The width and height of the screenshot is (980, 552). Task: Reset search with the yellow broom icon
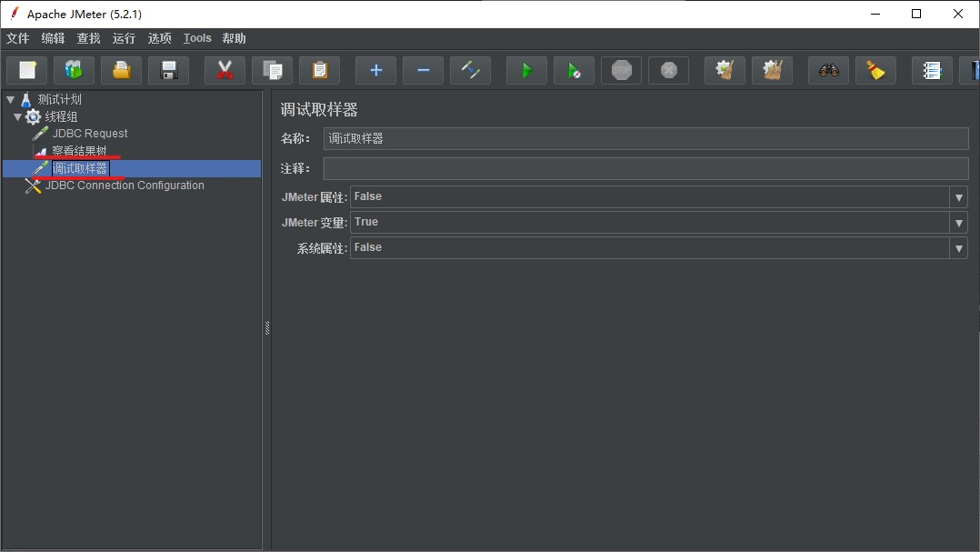pyautogui.click(x=875, y=70)
